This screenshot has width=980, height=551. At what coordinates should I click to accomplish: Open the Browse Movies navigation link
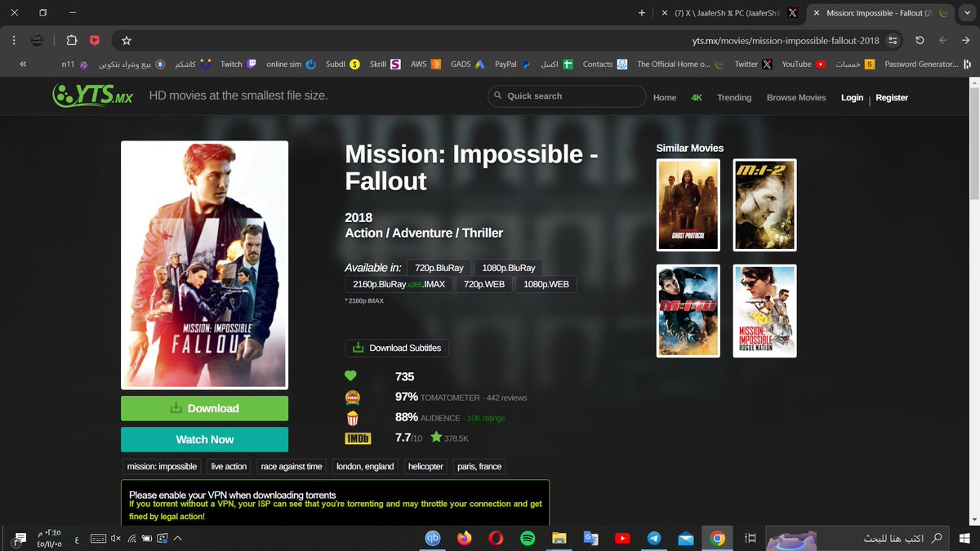pos(796,97)
